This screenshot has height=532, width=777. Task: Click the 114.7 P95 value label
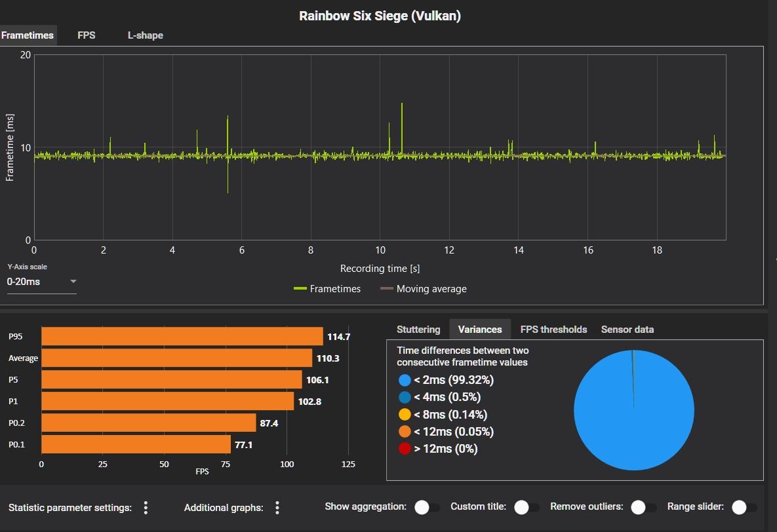338,337
